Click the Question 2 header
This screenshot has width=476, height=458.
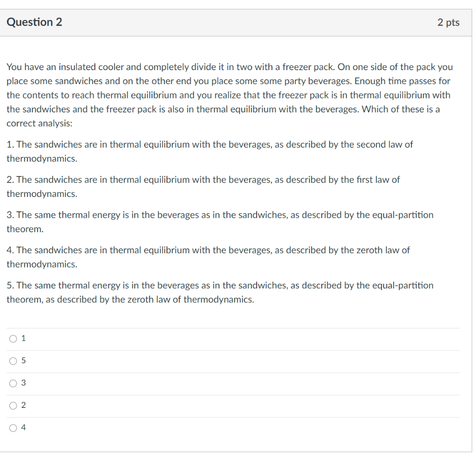coord(34,22)
